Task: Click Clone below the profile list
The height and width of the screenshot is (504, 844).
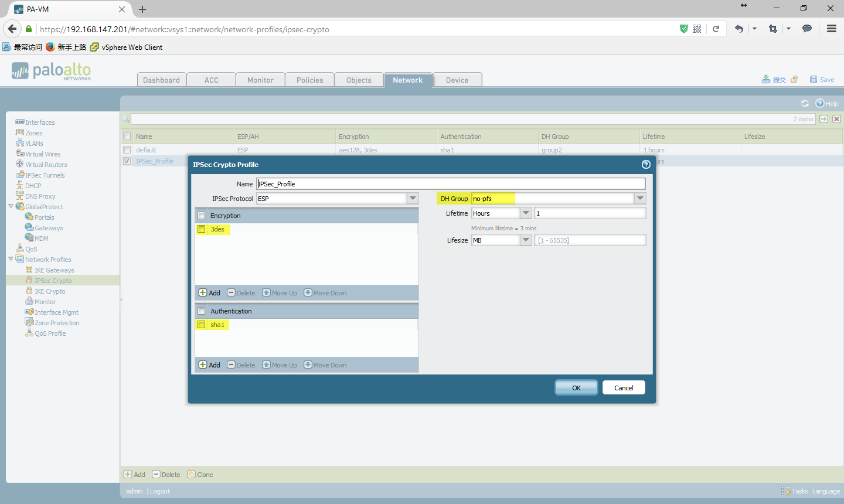Action: pos(200,475)
